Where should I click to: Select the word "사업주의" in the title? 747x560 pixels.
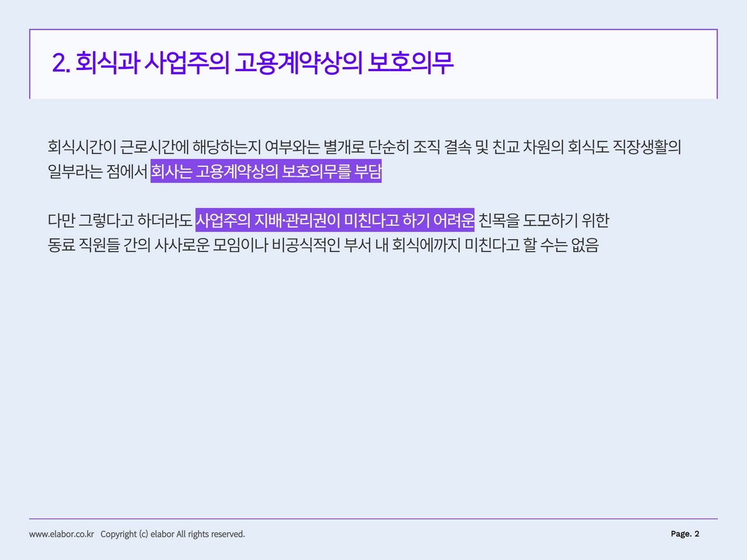click(186, 63)
